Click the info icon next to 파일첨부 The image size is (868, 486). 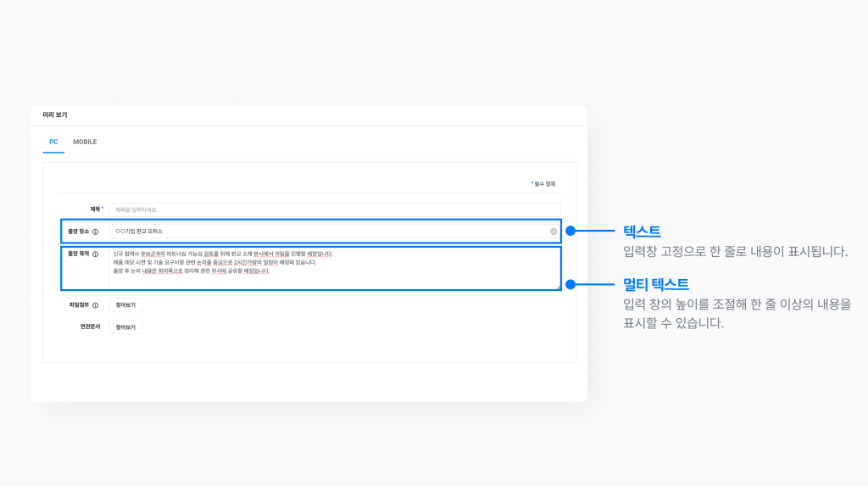[x=95, y=305]
